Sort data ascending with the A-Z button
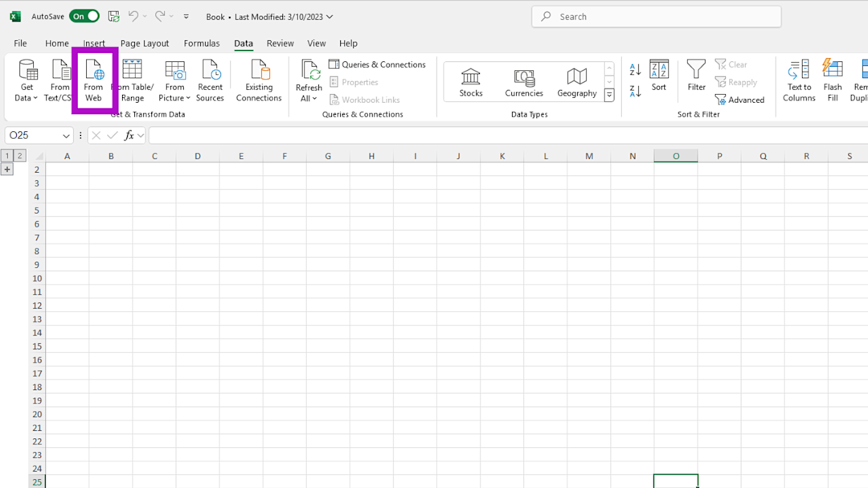 point(634,68)
